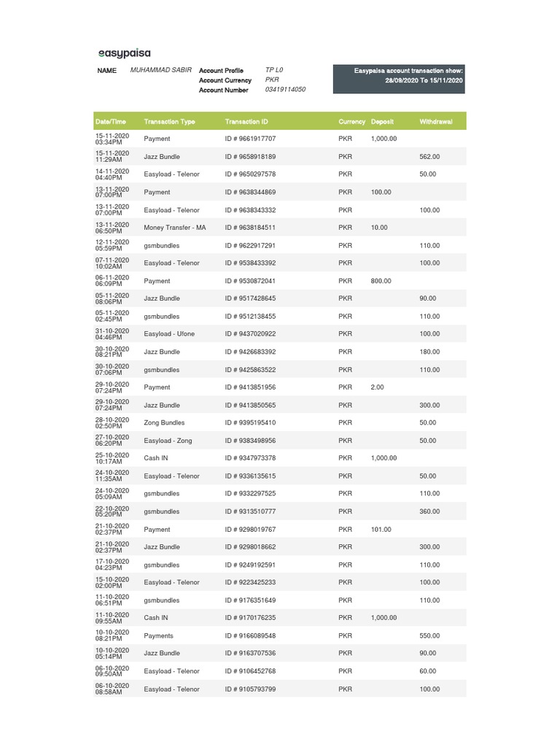Click the Payments entry dated 10-10-2020
560x747 pixels.
pyautogui.click(x=159, y=636)
